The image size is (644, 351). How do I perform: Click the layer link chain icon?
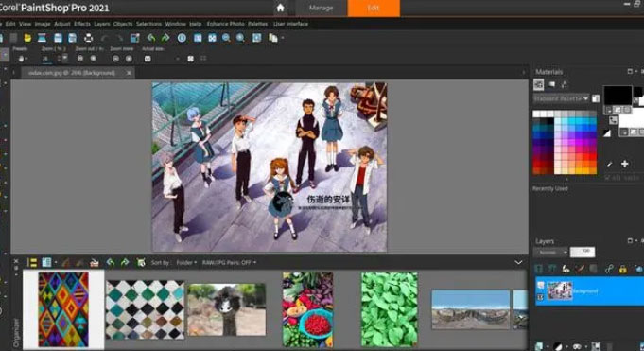[609, 269]
